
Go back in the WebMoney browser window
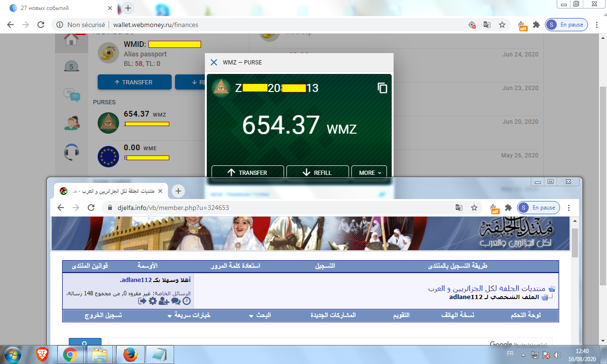pyautogui.click(x=10, y=25)
